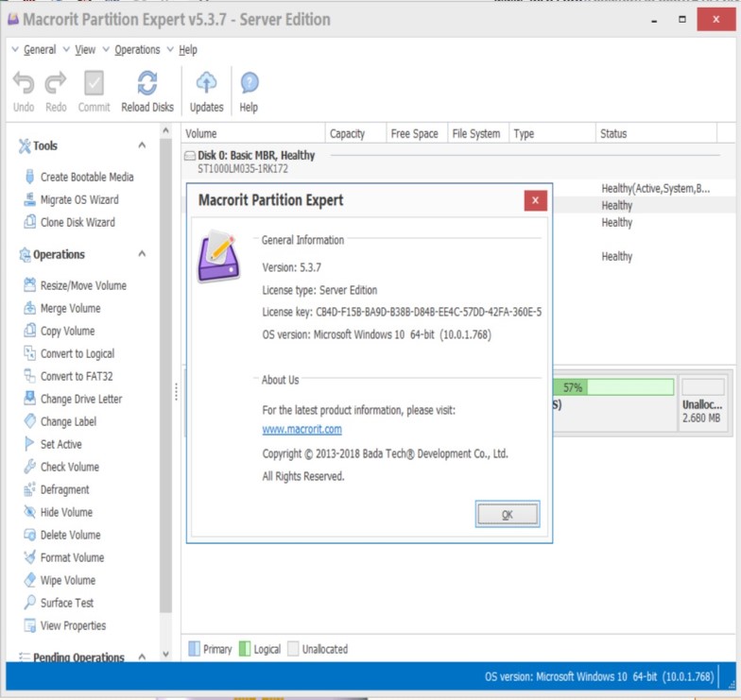Collapse the Tools section
Viewport: 741px width, 700px height.
tap(142, 145)
